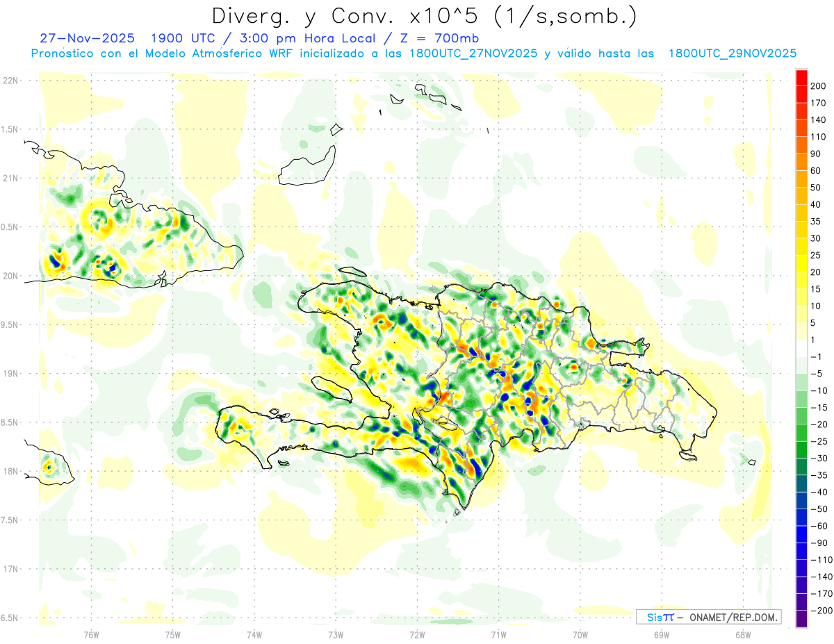The width and height of the screenshot is (834, 644).
Task: Click the colorbar label "-25"
Action: point(820,441)
